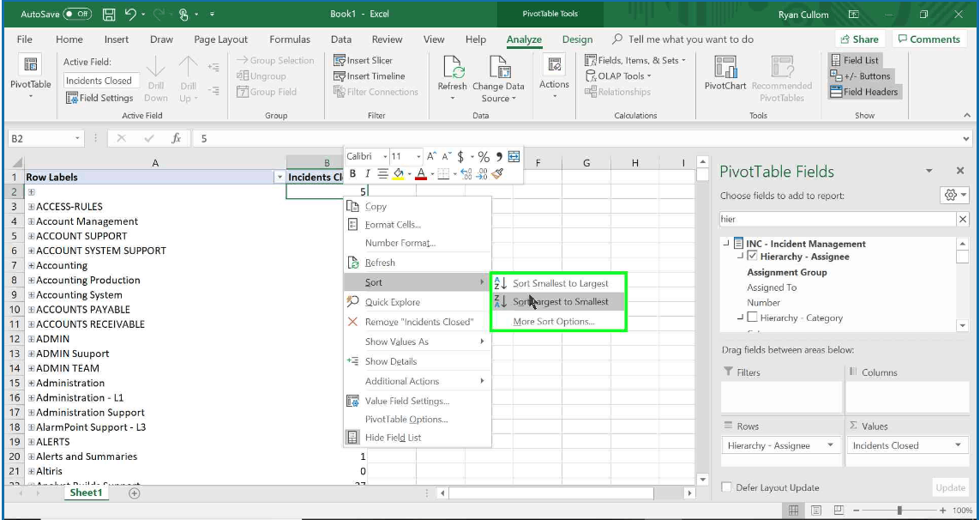Expand the Account Management row
Screen dimensions: 980x520
click(31, 221)
